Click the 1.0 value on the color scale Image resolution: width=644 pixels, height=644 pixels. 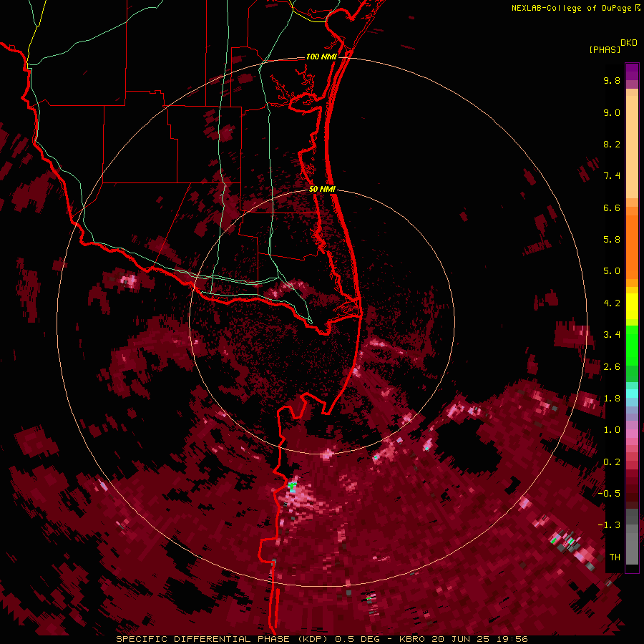pyautogui.click(x=612, y=430)
